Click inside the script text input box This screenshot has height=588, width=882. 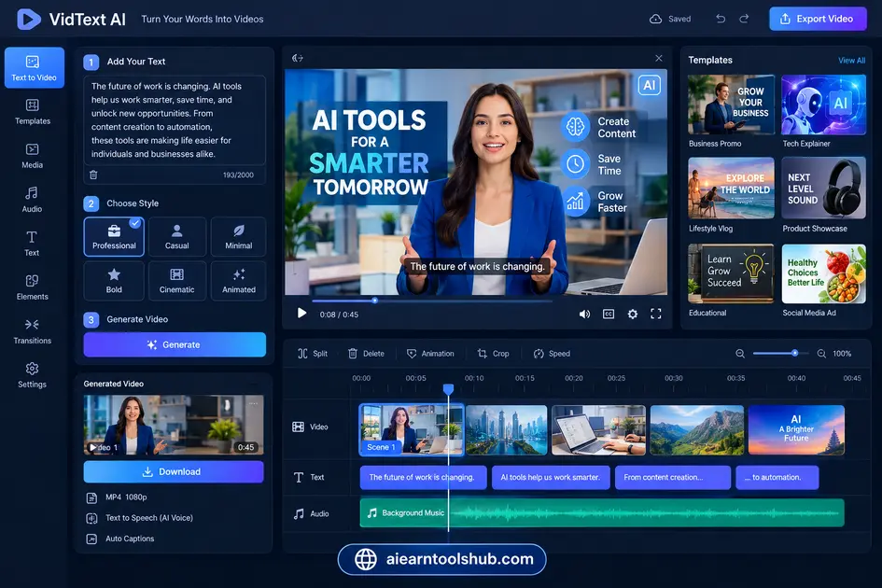click(175, 119)
